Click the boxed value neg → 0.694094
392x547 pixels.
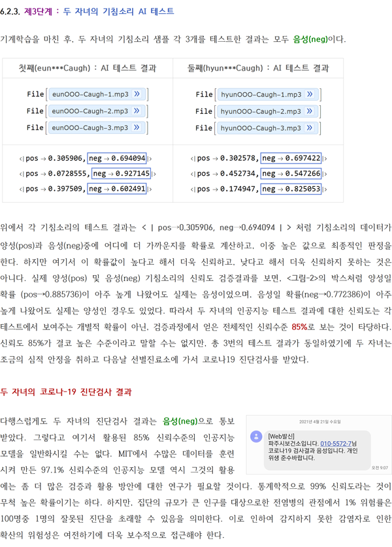(x=117, y=158)
